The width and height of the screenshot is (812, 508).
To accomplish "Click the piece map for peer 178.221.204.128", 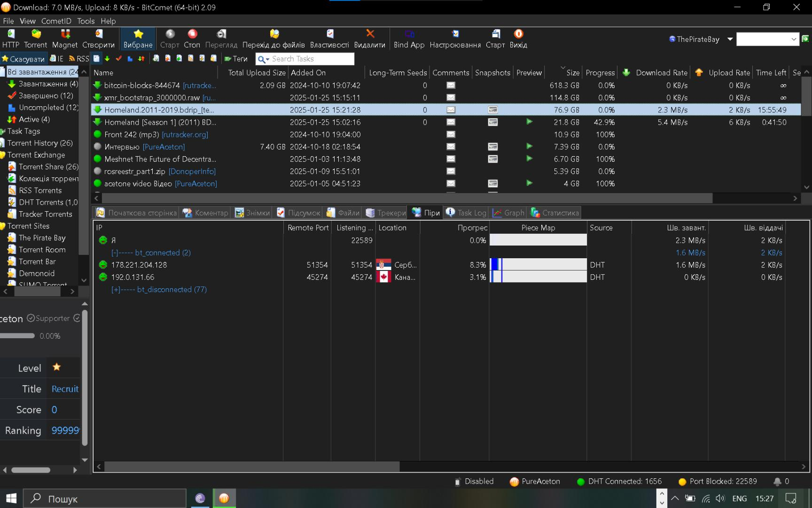I will (538, 265).
